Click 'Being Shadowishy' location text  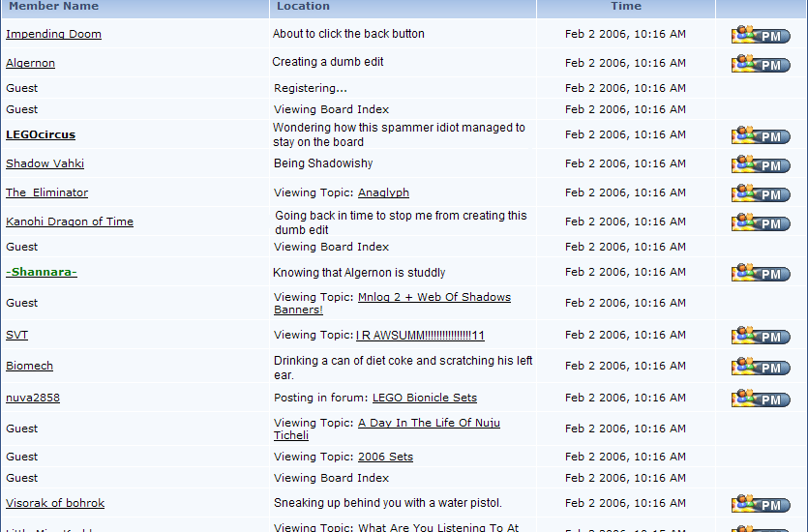pos(323,163)
